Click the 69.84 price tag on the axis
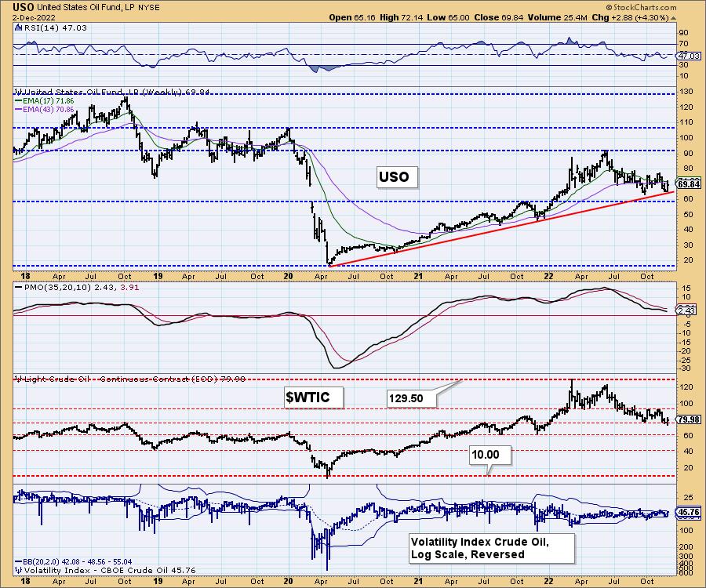This screenshot has height=588, width=706. pyautogui.click(x=689, y=184)
